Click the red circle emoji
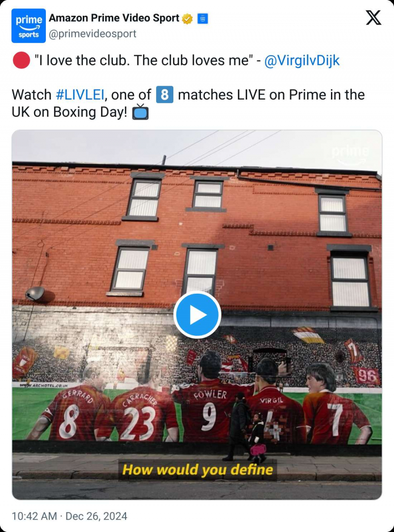 pos(21,61)
